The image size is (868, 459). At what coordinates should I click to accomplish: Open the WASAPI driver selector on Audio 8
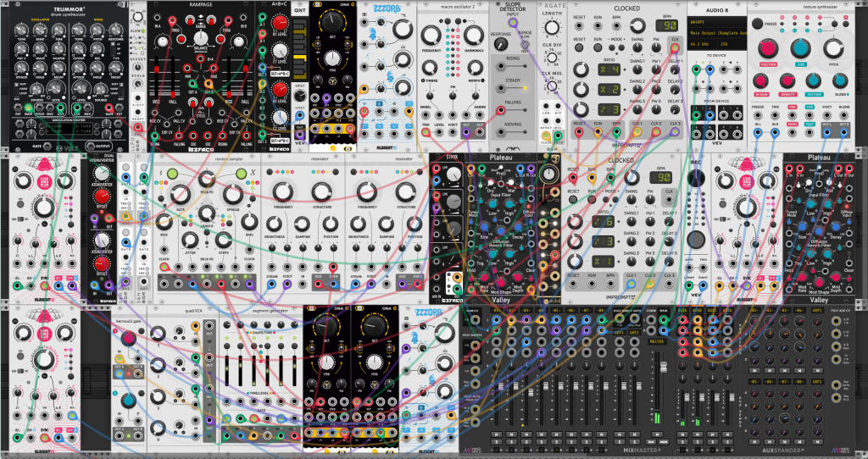pyautogui.click(x=717, y=23)
